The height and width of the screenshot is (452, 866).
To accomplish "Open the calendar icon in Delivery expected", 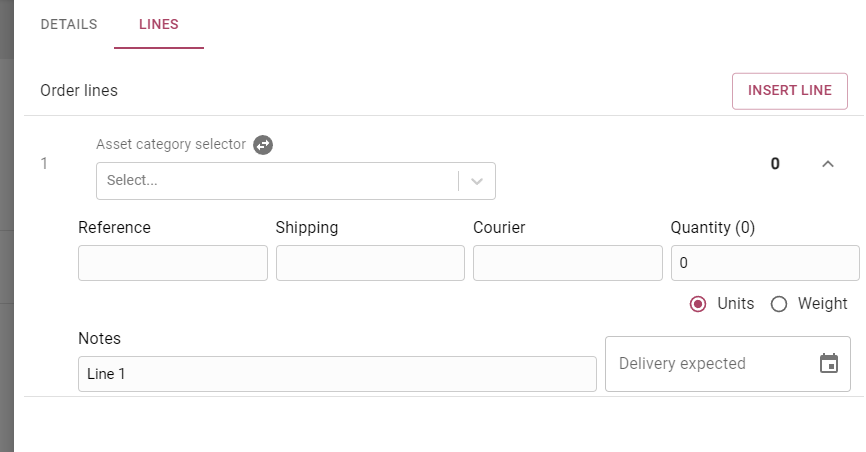I will 828,364.
